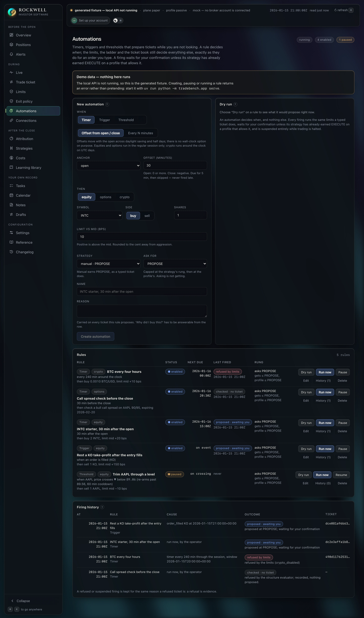Resume the Trim AAPL through a level rule
Screen dimensions: 364x618
341,475
